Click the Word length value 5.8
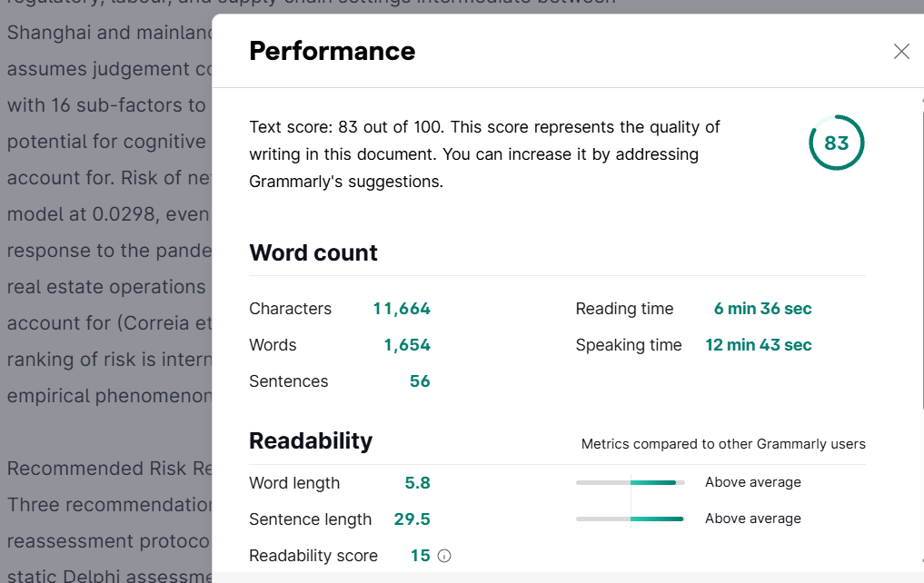 tap(417, 483)
